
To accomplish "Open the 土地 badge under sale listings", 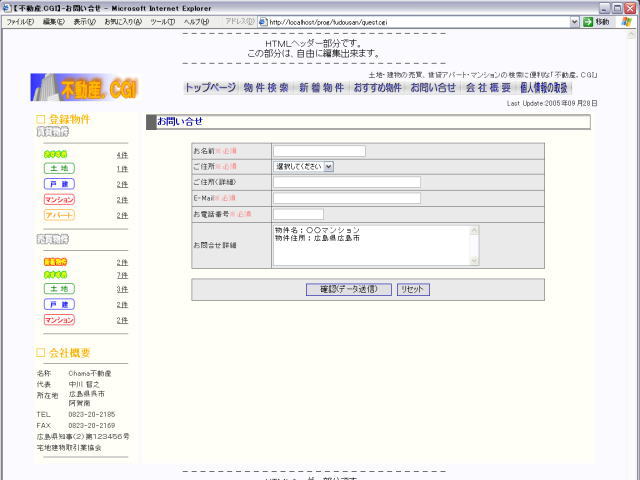I will pyautogui.click(x=59, y=289).
